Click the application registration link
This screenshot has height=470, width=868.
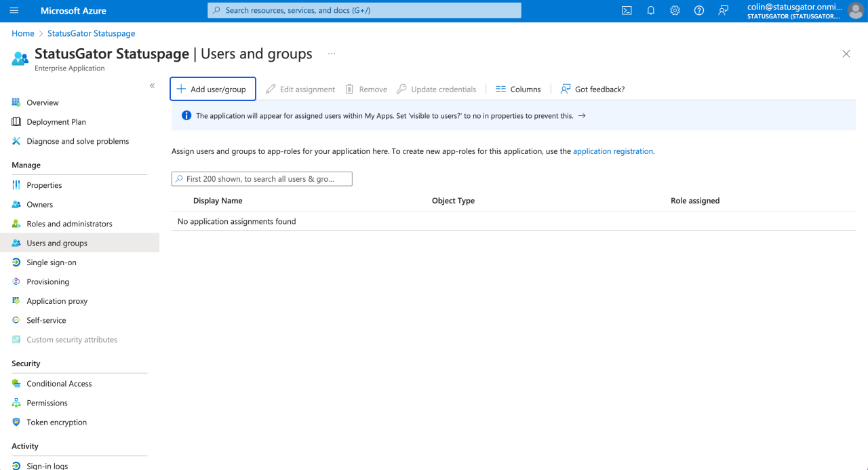pyautogui.click(x=613, y=151)
